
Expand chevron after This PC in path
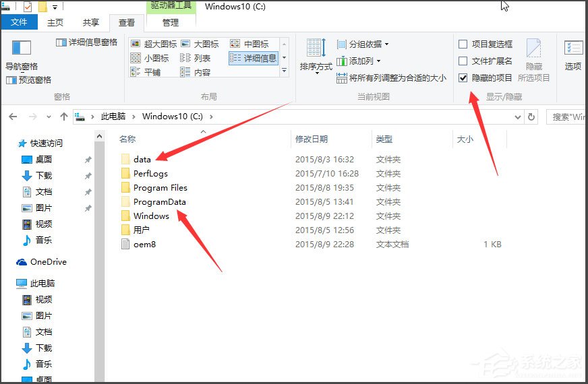[x=134, y=117]
